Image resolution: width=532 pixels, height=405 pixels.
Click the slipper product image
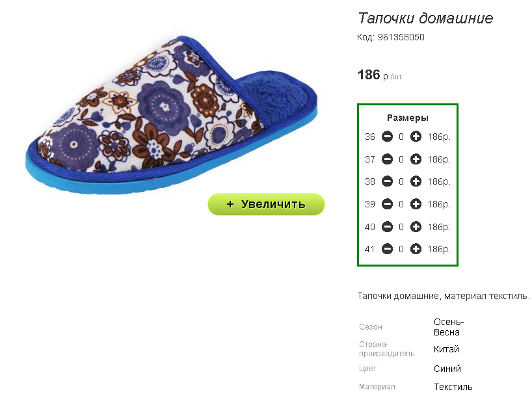point(171,115)
